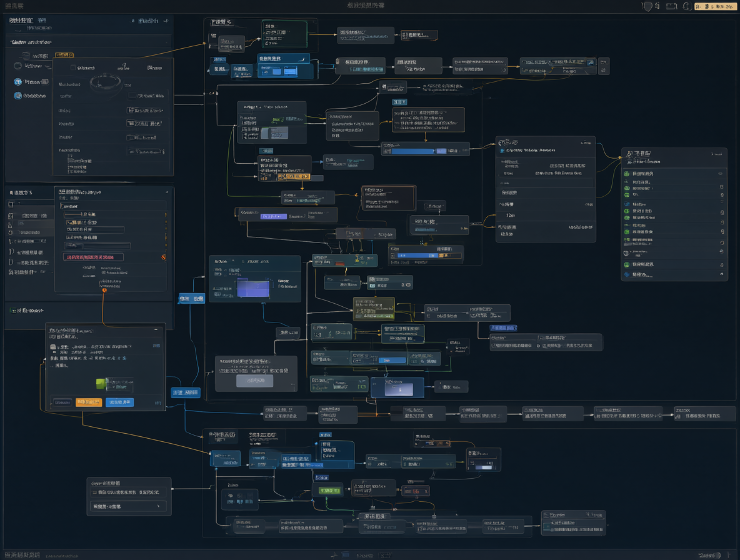Select the purple image thumbnail in the middle node
740x560 pixels.
[253, 287]
